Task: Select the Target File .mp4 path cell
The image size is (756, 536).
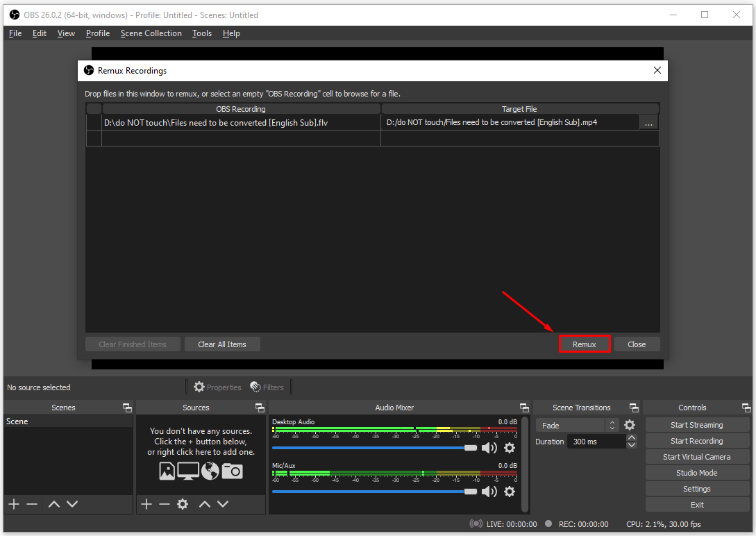Action: tap(510, 122)
